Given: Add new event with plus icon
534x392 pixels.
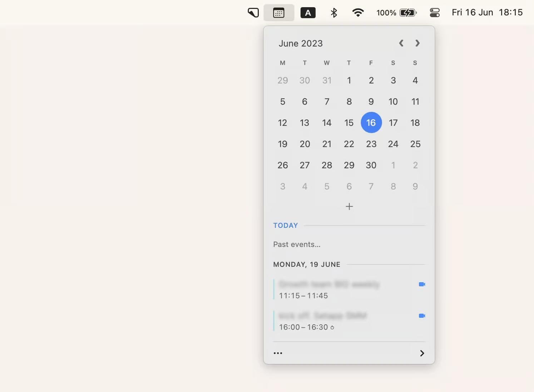Looking at the screenshot, I should [x=349, y=207].
